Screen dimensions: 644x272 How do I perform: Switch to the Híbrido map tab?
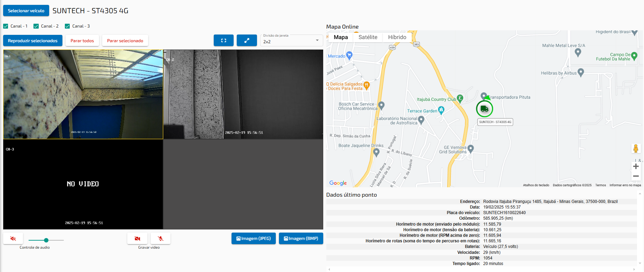pos(397,37)
